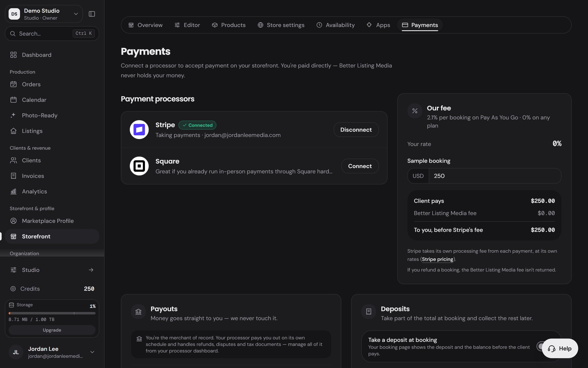
Task: Click the Stripe logo icon
Action: (139, 130)
